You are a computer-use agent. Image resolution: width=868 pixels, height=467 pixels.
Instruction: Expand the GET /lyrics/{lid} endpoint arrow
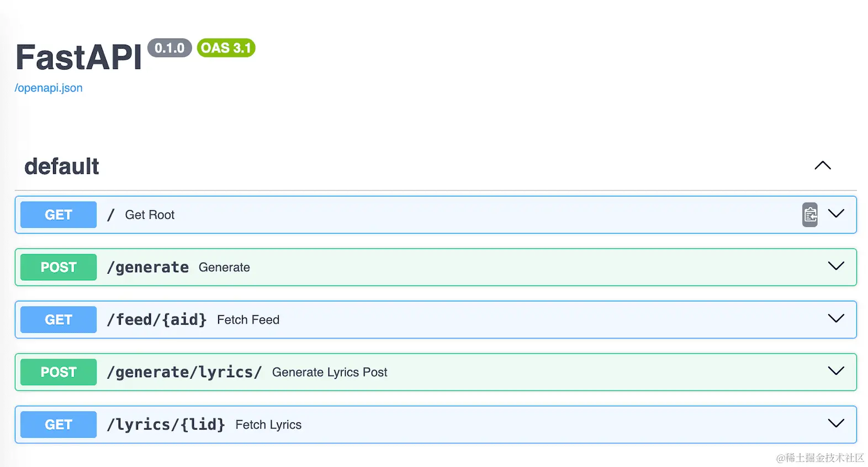tap(836, 423)
